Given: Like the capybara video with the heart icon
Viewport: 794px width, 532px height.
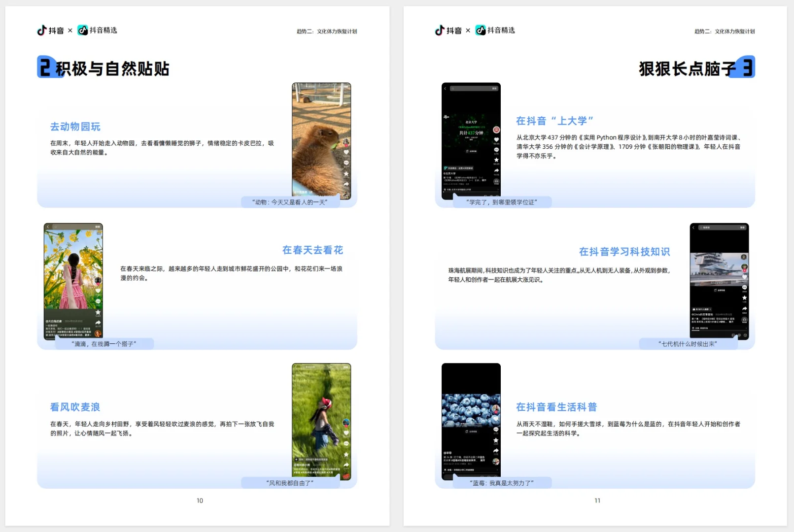Looking at the screenshot, I should (346, 152).
